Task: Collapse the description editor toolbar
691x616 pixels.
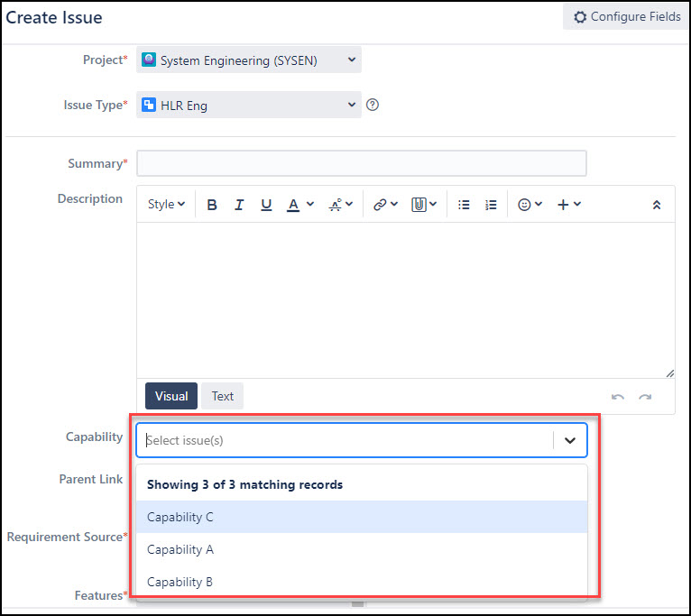Action: click(x=657, y=205)
